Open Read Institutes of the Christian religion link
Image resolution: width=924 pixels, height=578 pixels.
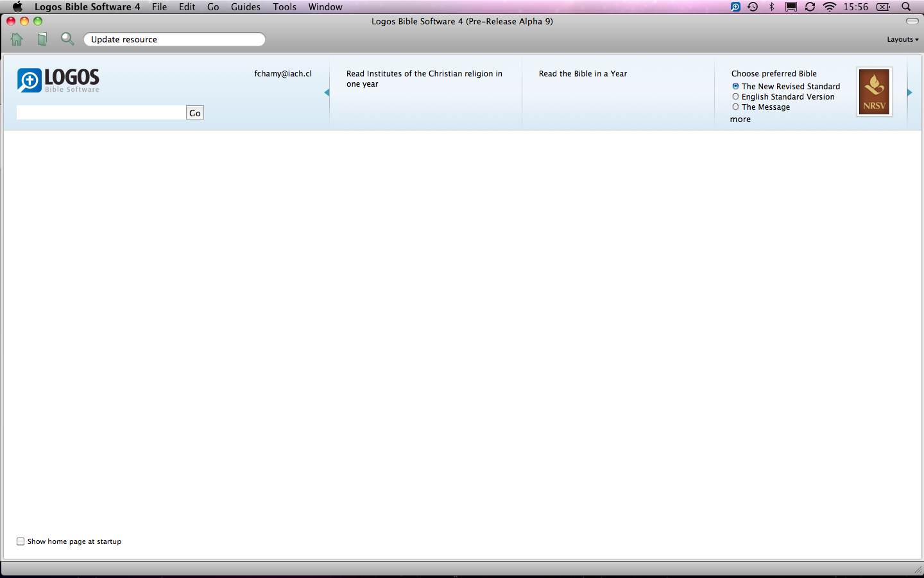(424, 78)
